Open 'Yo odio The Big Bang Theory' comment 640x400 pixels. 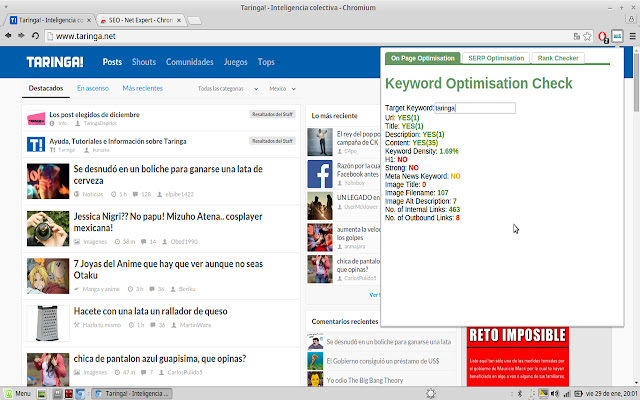364,380
